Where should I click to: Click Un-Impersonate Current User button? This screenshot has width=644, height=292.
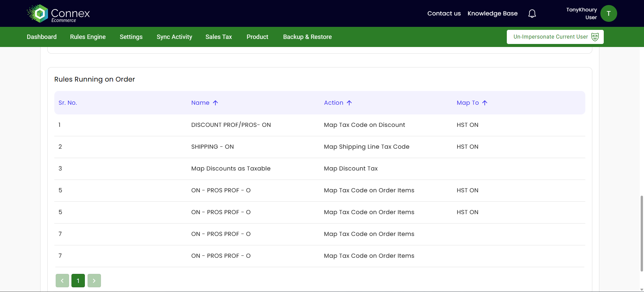click(555, 37)
